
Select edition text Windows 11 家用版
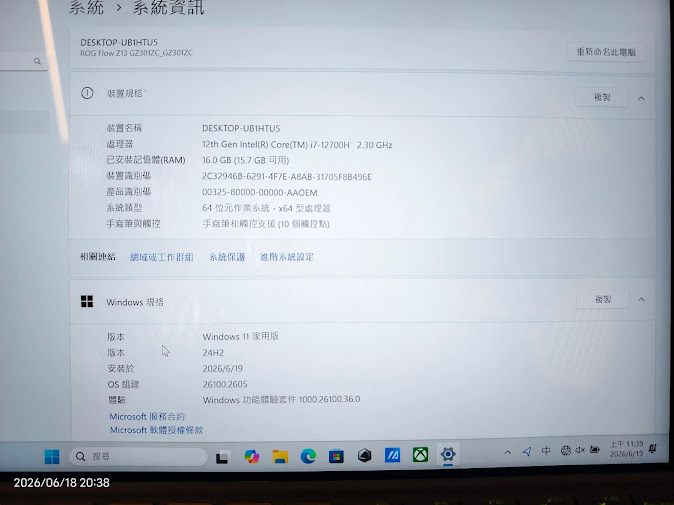point(241,336)
